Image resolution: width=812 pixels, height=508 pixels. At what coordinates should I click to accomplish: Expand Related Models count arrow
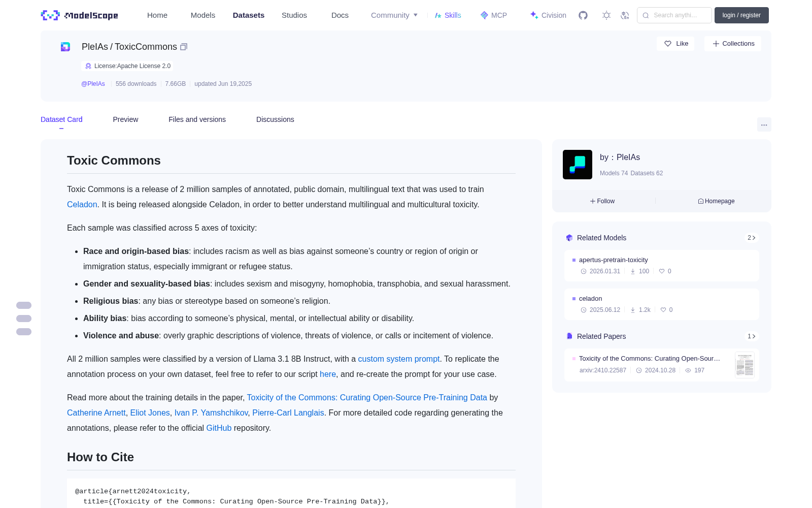click(752, 238)
